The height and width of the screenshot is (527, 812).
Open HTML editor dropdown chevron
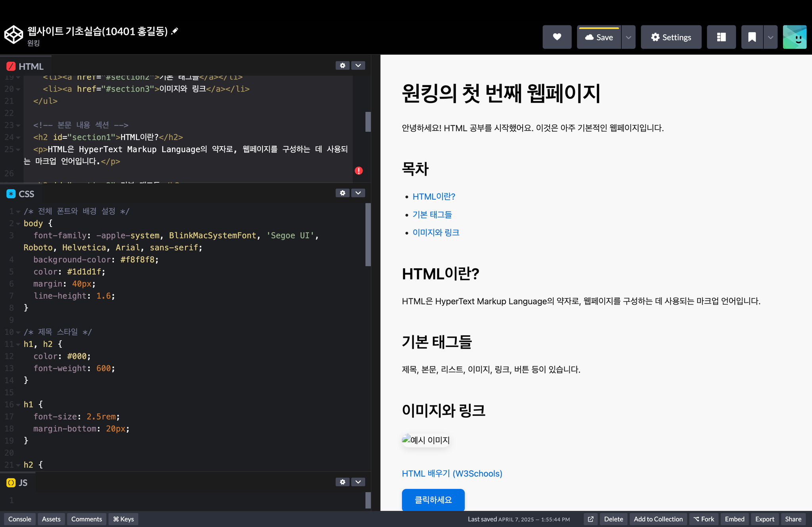click(358, 65)
